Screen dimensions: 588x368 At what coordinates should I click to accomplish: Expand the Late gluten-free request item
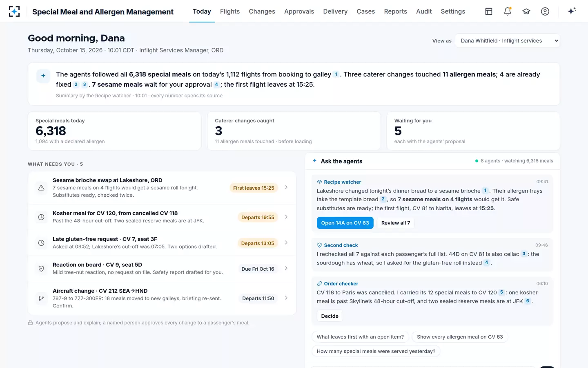point(162,243)
